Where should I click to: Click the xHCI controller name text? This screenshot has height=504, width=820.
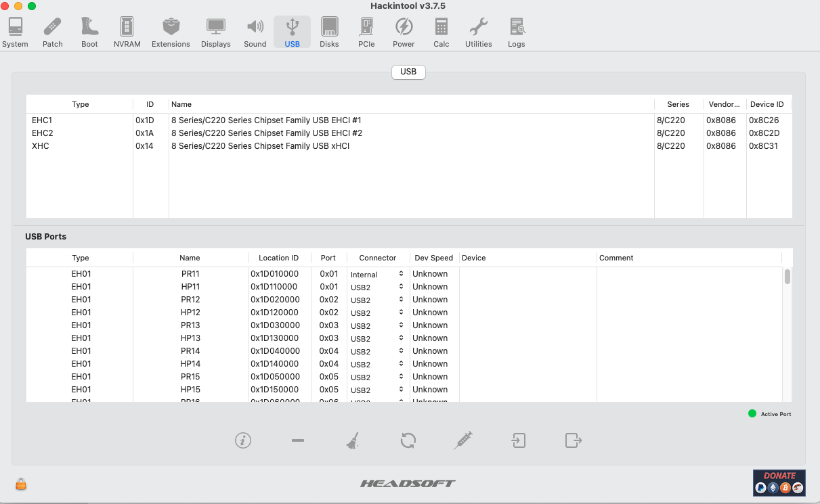[260, 146]
